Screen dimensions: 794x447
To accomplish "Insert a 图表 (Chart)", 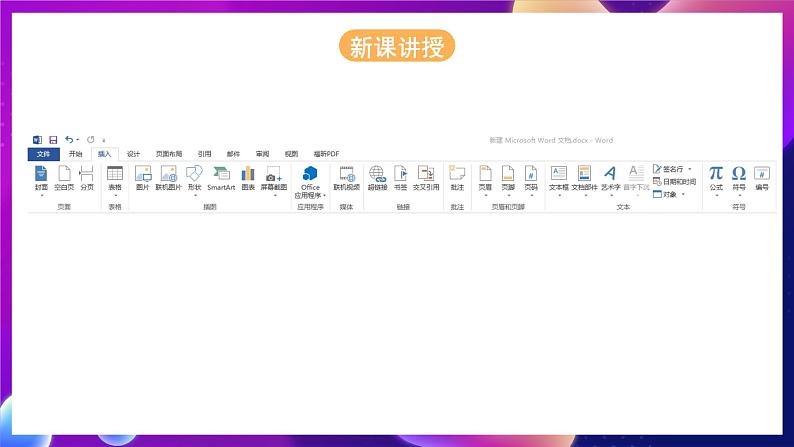I will 248,178.
